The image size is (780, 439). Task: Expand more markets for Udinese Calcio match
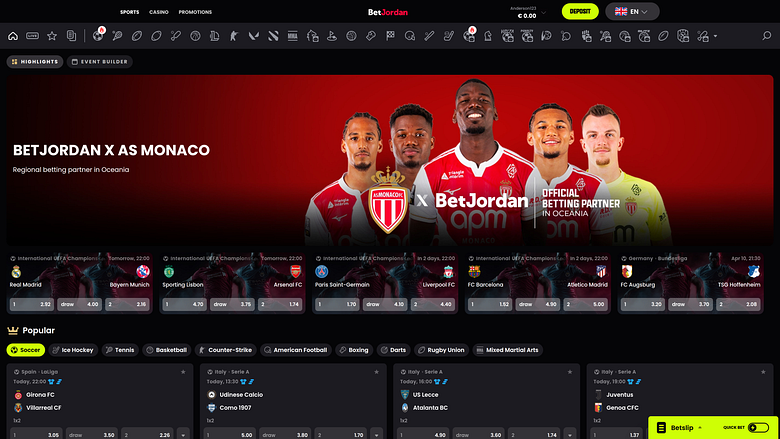point(377,435)
